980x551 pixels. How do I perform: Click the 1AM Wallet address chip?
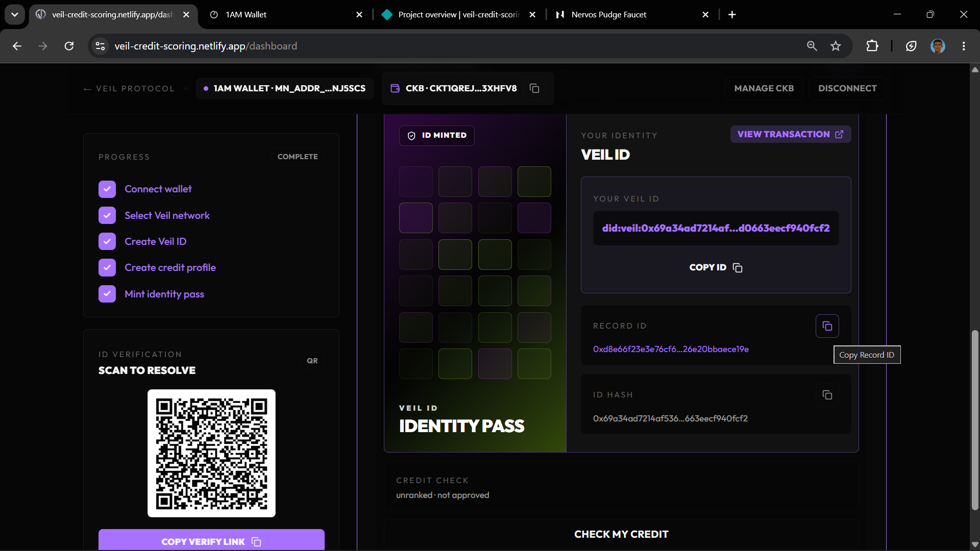pos(284,88)
